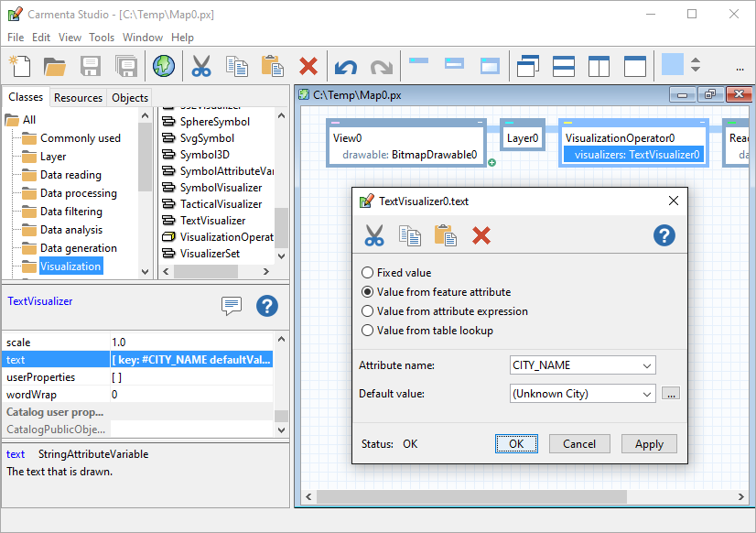Click the Paste icon in main toolbar
This screenshot has width=756, height=533.
(x=272, y=66)
